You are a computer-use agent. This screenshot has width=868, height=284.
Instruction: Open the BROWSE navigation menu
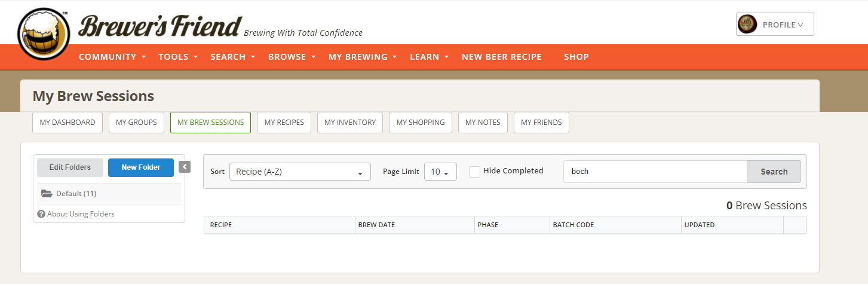pos(292,57)
